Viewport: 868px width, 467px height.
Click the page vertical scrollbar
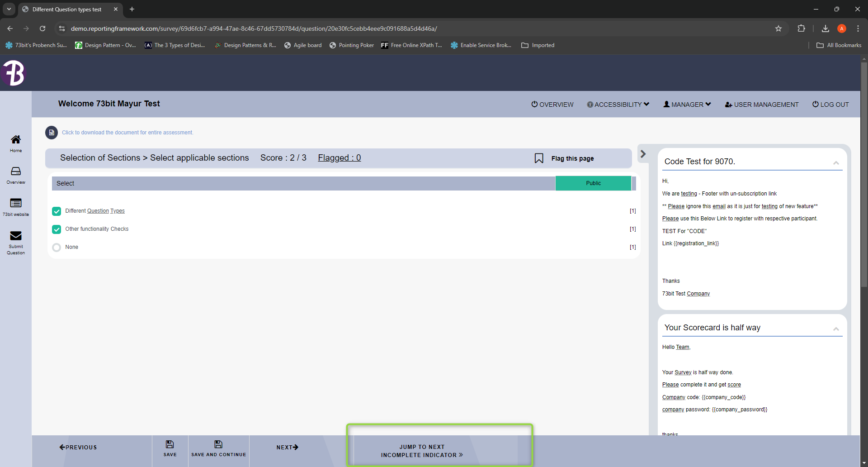(x=864, y=175)
